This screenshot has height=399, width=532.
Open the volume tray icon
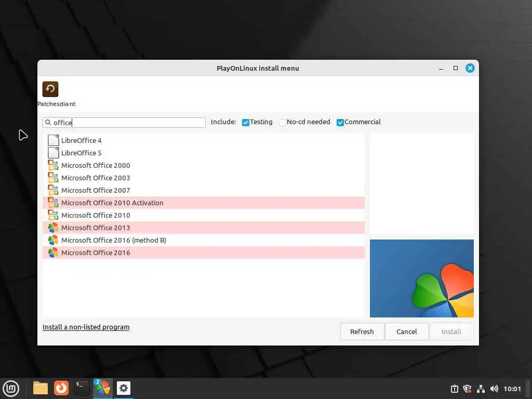click(494, 389)
